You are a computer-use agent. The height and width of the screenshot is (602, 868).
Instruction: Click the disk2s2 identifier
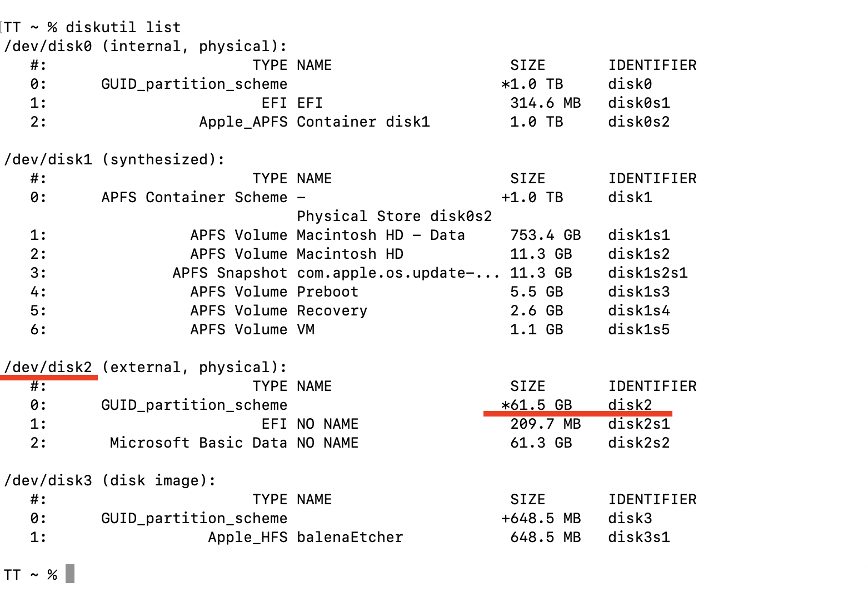[638, 443]
